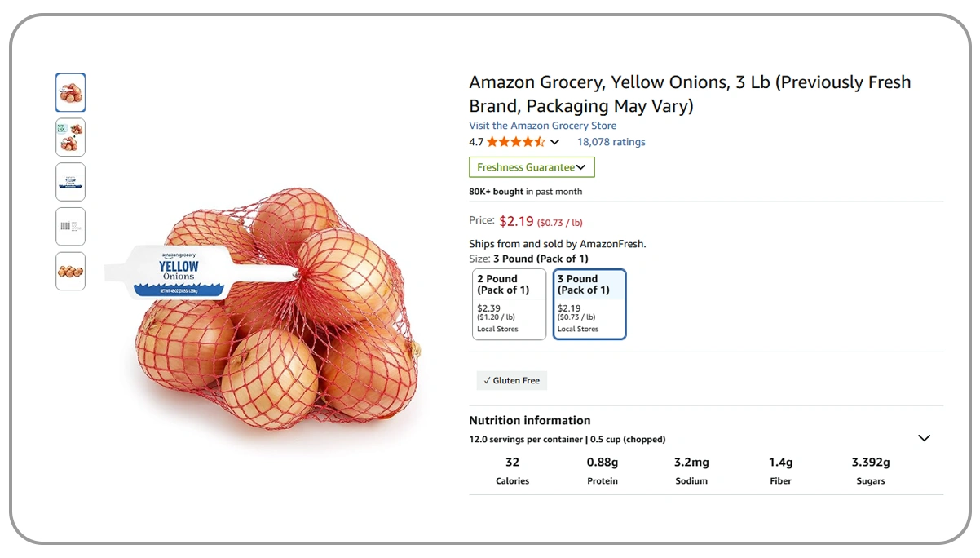Click the Nutrition information heading
This screenshot has height=558, width=980.
click(529, 421)
